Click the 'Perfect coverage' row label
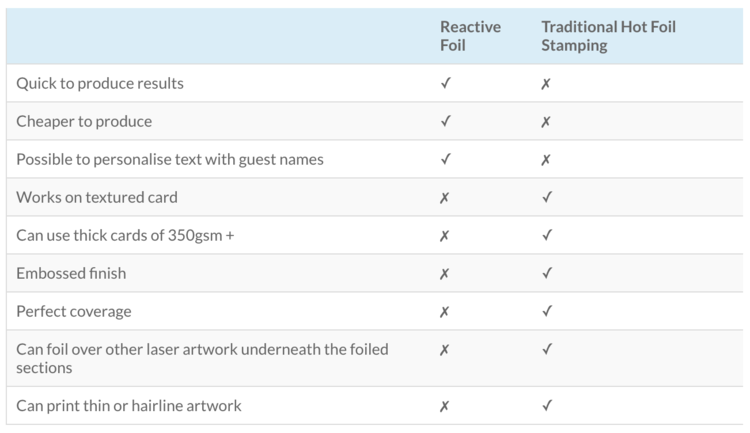Viewport: 750px width, 433px height. point(74,312)
